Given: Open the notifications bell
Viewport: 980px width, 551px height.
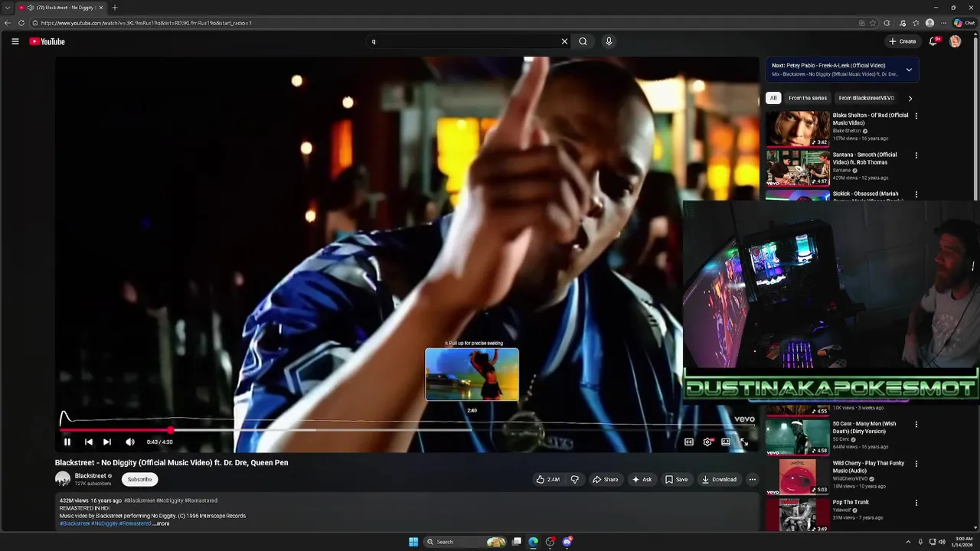Looking at the screenshot, I should 933,41.
